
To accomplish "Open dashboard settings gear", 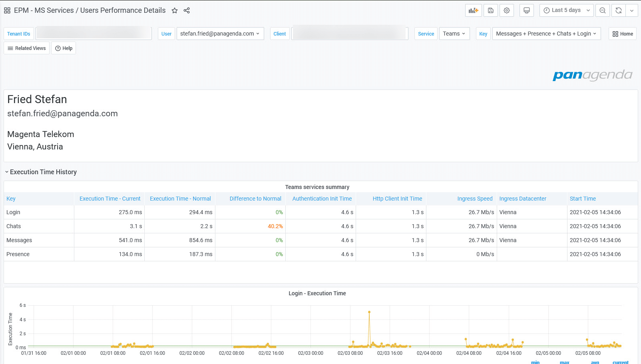I will (x=507, y=10).
